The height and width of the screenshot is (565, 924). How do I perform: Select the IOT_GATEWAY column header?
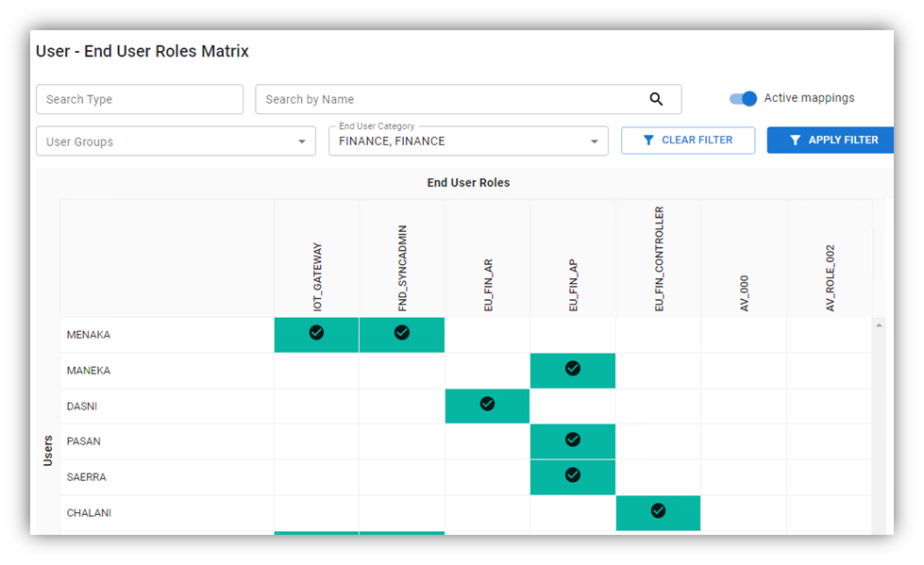coord(317,277)
